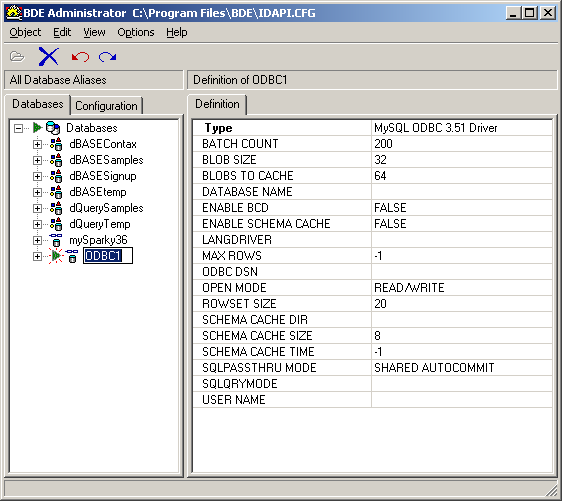Select the dBASEContax alias icon
Image resolution: width=562 pixels, height=501 pixels.
click(x=56, y=144)
